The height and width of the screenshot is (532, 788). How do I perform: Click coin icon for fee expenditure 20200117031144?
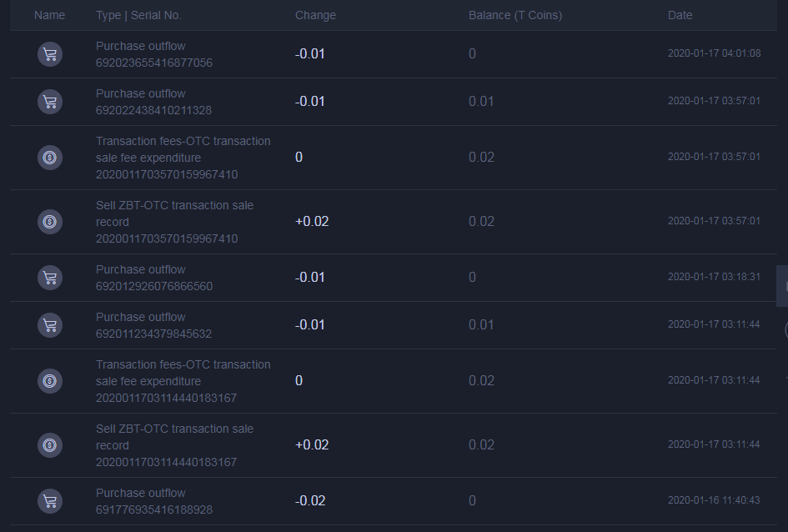[x=50, y=381]
